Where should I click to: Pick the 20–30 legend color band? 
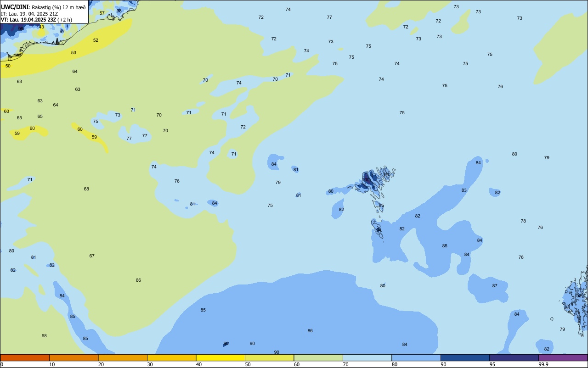tap(123, 357)
